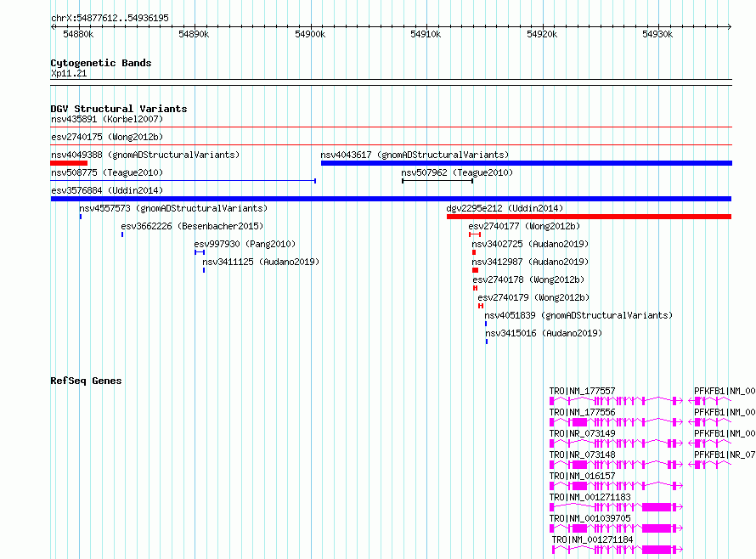Click the nsv507962 (Teague2010) label
This screenshot has height=559, width=756.
(457, 172)
